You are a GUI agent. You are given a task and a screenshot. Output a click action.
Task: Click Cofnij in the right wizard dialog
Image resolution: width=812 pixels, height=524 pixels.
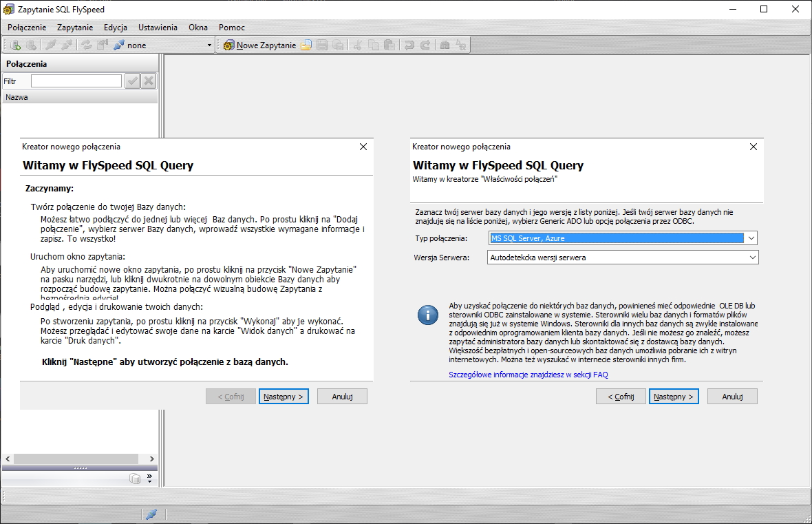point(621,397)
